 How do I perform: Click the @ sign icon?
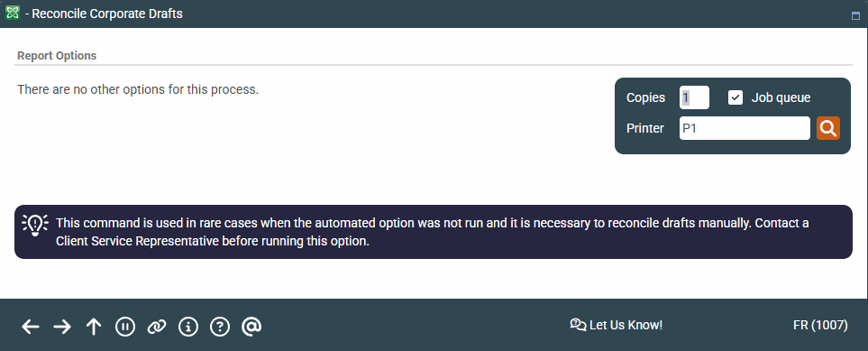(x=251, y=327)
